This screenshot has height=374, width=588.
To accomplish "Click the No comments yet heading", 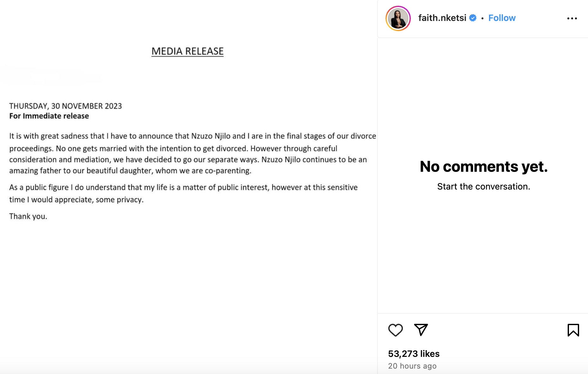I will click(484, 167).
